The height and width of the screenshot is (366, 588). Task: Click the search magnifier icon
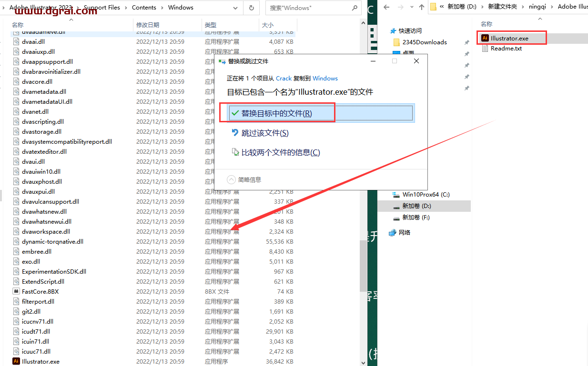(355, 8)
